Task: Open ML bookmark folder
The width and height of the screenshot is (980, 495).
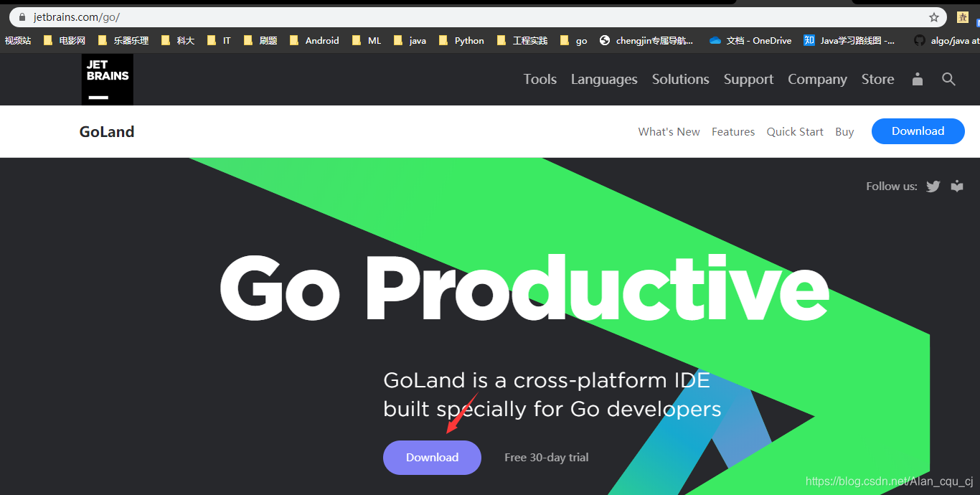Action: coord(367,41)
